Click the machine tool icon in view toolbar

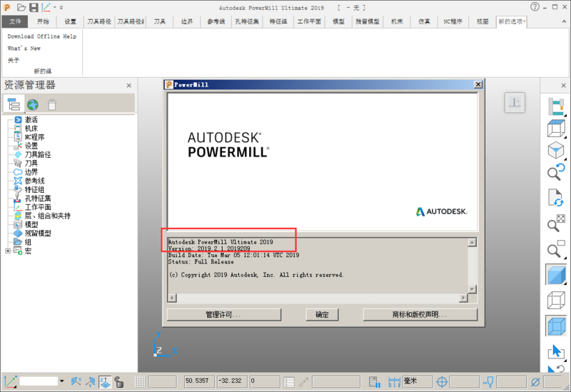tap(556, 106)
